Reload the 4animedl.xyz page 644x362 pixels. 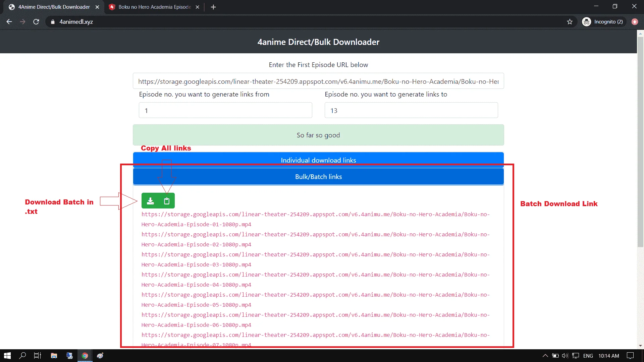[36, 22]
